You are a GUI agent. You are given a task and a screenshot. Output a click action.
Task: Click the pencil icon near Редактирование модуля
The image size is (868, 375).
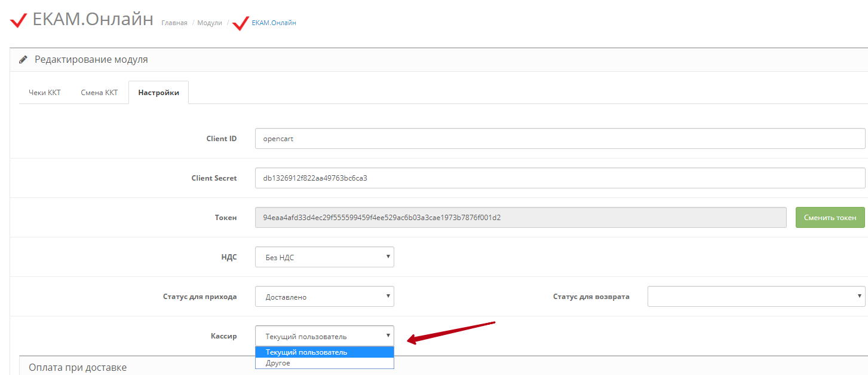23,60
